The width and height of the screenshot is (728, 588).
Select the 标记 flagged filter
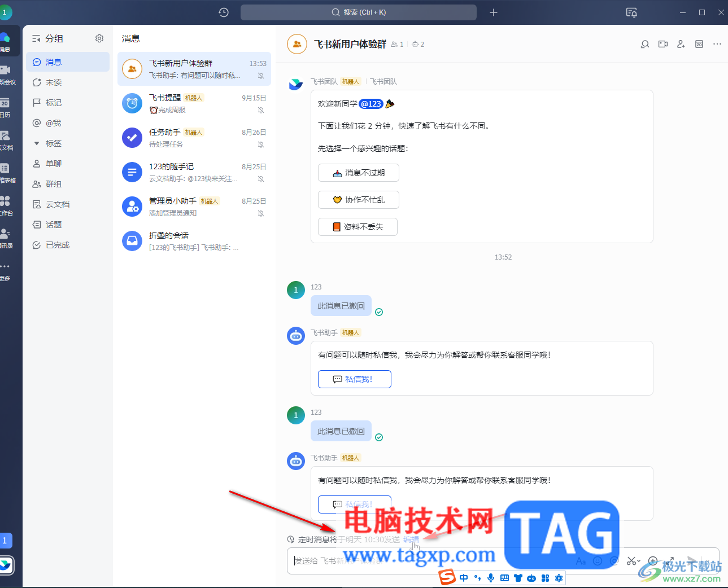point(68,103)
